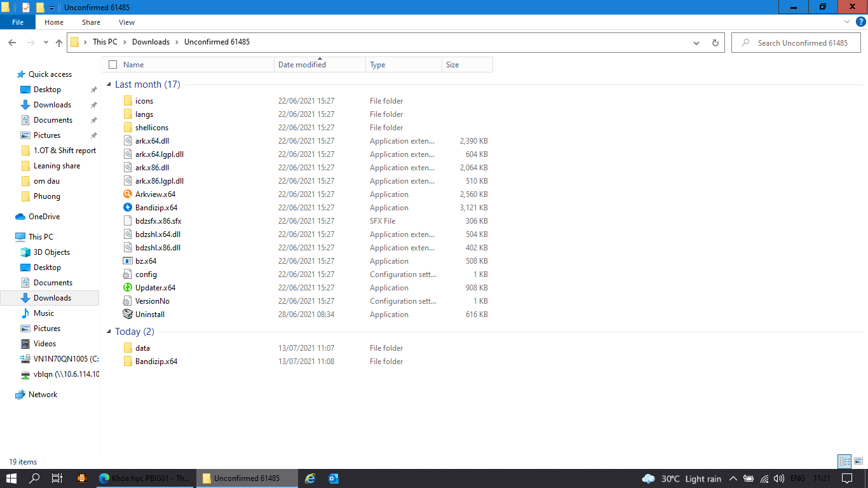Viewport: 868px width, 488px height.
Task: Select the config settings file icon
Action: pos(128,274)
